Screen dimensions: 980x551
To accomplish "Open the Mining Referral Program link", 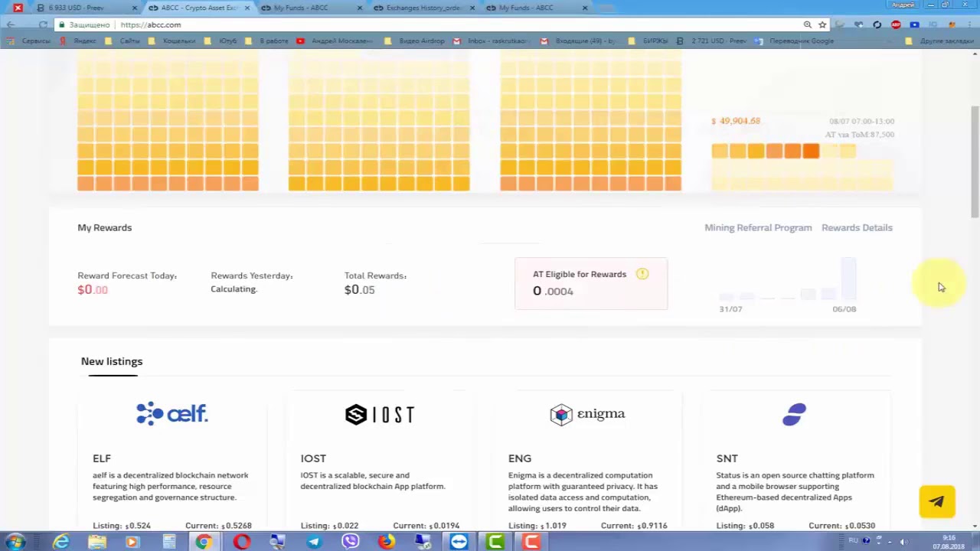I will coord(758,227).
